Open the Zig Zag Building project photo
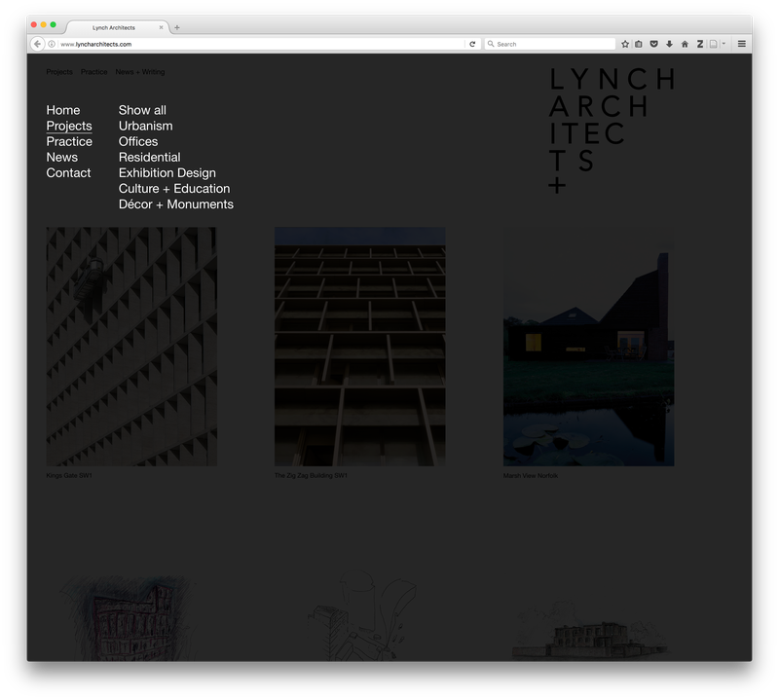Viewport: 779px width, 700px height. (x=360, y=347)
